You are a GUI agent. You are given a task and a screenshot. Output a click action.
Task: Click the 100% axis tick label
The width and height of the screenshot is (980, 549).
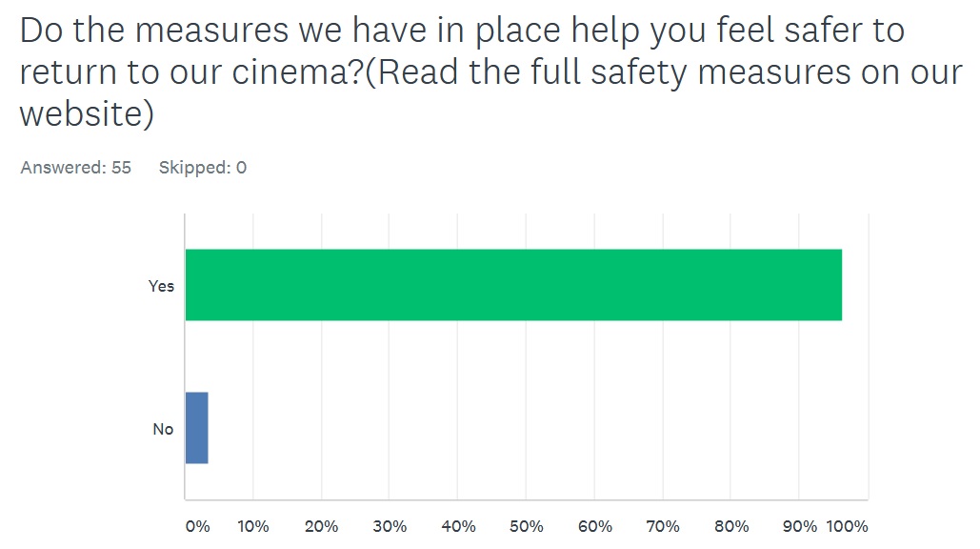tap(847, 526)
